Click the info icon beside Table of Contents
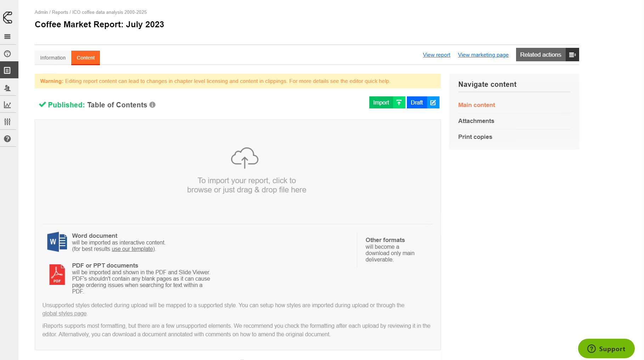 [x=152, y=105]
